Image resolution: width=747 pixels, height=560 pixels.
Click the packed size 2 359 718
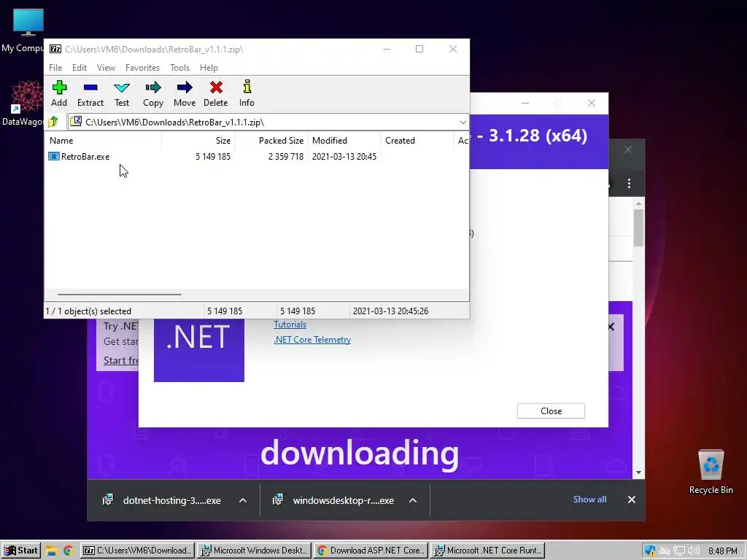(286, 157)
